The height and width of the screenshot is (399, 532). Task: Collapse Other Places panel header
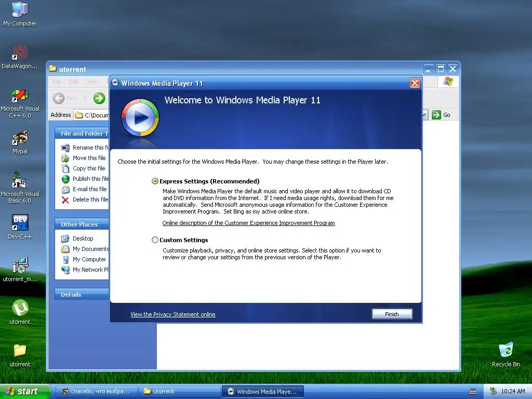coord(82,224)
